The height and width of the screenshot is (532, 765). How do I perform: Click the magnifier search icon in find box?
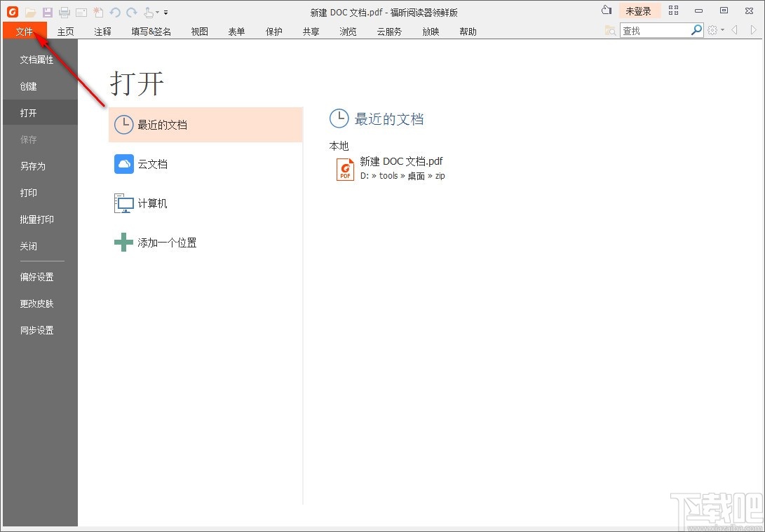click(x=696, y=30)
